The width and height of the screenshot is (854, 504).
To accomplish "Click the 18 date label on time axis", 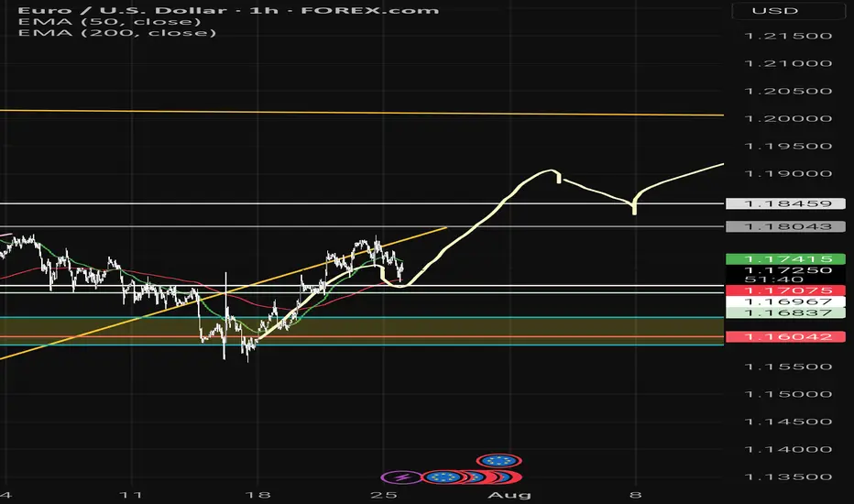I will tap(257, 495).
